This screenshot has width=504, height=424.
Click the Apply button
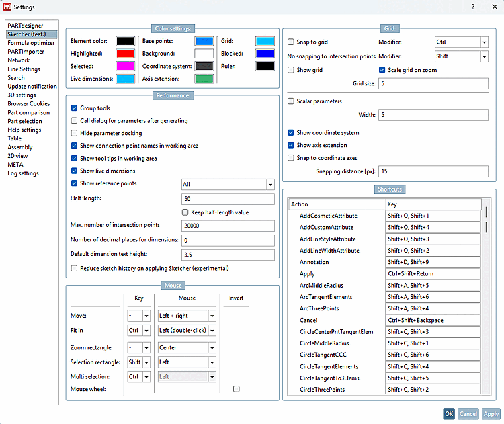[x=491, y=414]
